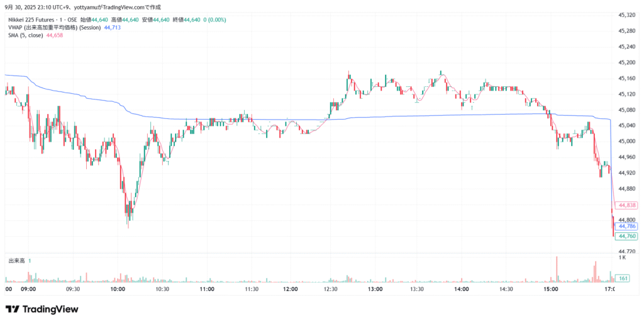Click the 44,760 last price label
The width and height of the screenshot is (644, 323).
click(628, 236)
